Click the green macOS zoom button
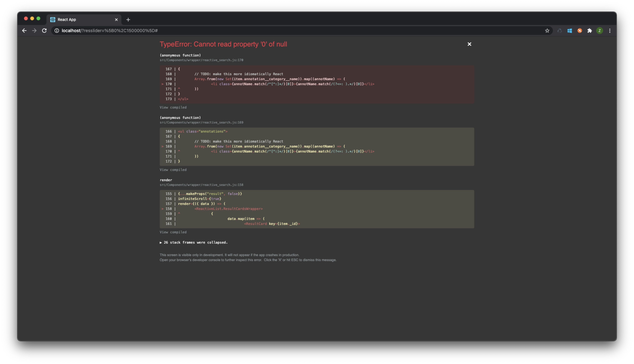This screenshot has width=634, height=364. [38, 18]
